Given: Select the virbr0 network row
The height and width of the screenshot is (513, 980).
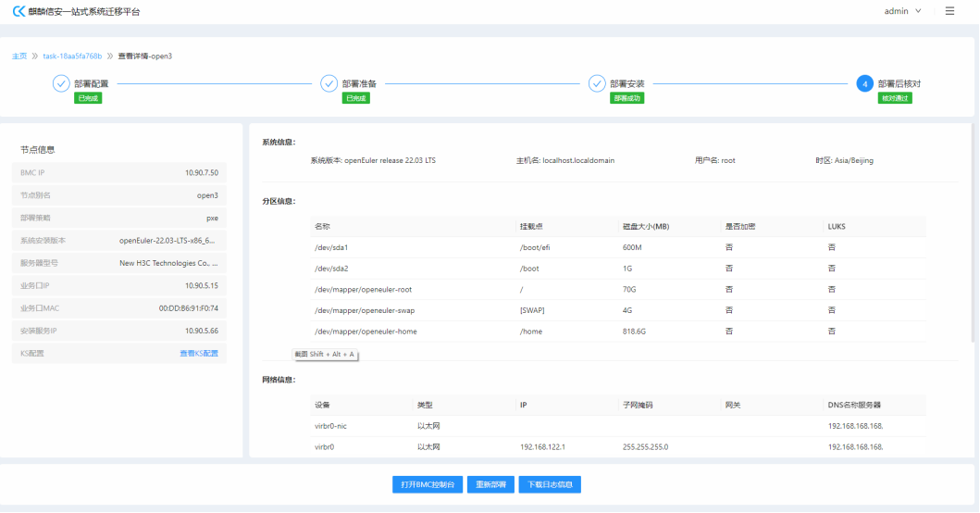Looking at the screenshot, I should [x=618, y=446].
